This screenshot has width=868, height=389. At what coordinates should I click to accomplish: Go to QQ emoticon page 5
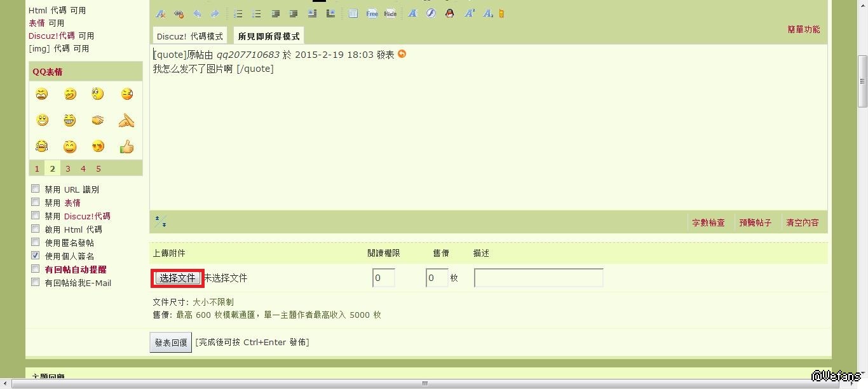(x=98, y=168)
